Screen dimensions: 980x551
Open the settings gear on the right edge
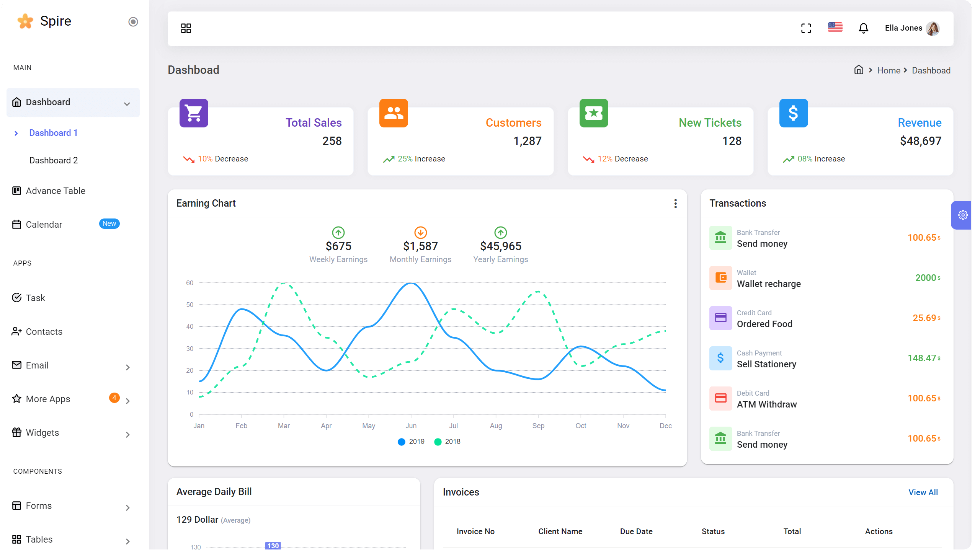(x=963, y=215)
